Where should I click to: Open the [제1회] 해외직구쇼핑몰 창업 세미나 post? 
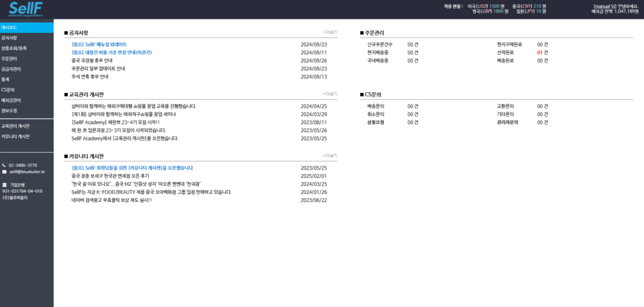[124, 114]
